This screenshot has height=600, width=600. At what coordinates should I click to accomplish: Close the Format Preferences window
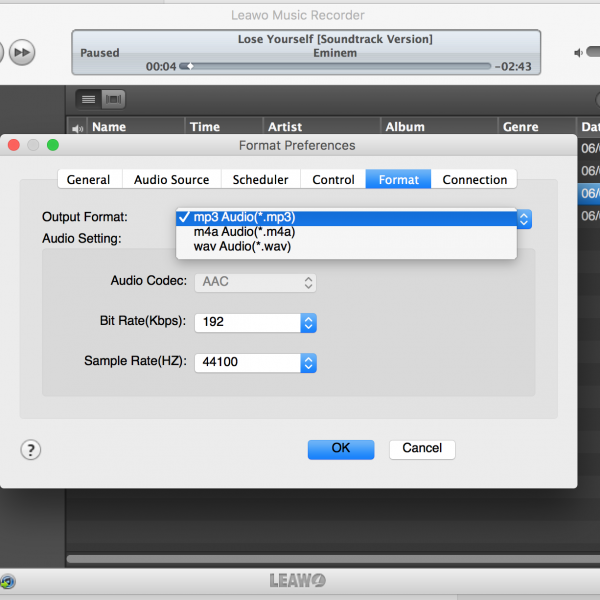pos(14,145)
